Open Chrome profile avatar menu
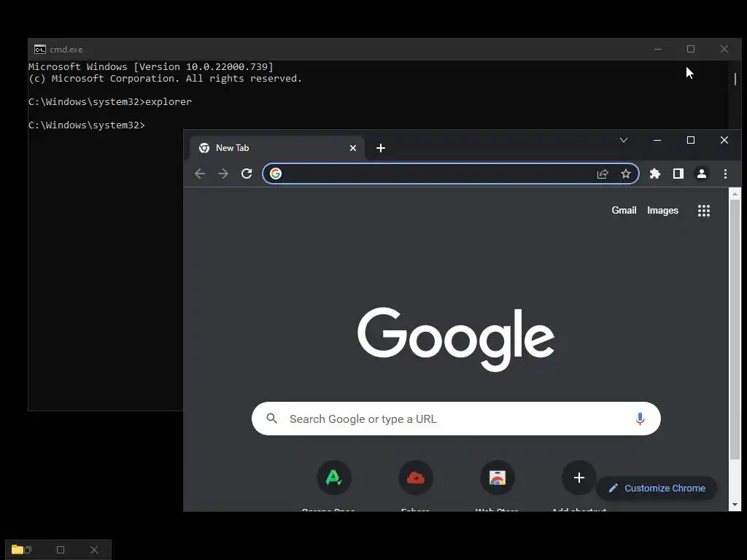747x560 pixels. [701, 174]
